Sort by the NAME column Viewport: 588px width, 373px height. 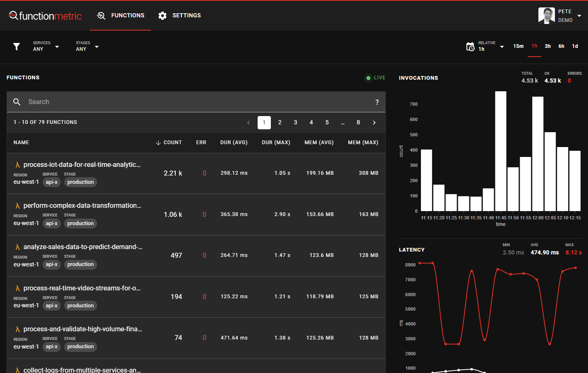point(22,143)
